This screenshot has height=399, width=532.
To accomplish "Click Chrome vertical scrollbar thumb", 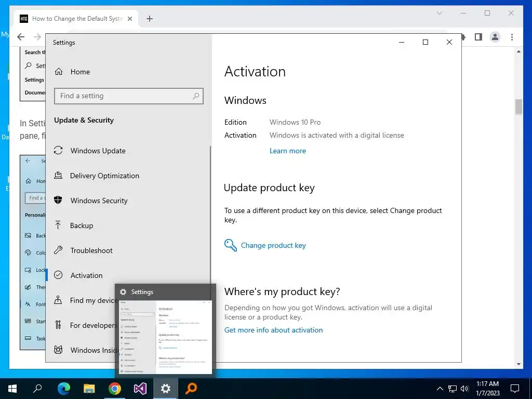I will point(519,107).
